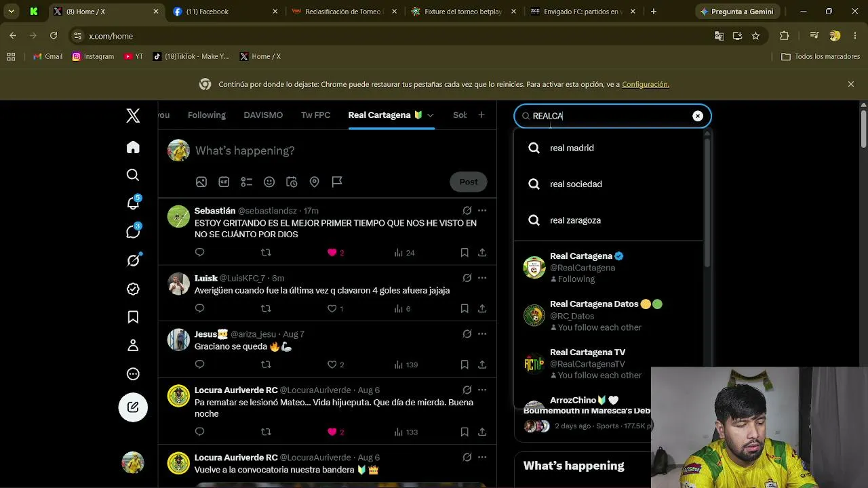Dismiss the Chrome restore tabs banner
This screenshot has height=488, width=868.
851,84
